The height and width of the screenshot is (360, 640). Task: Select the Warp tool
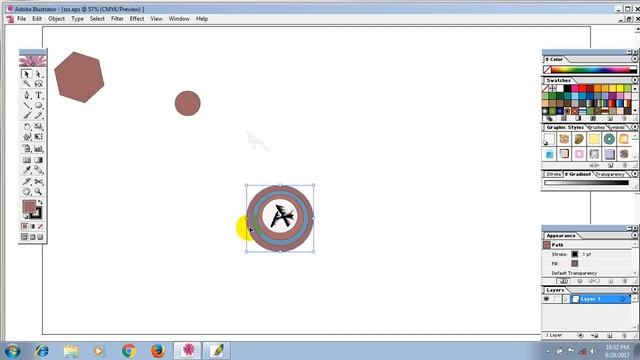27,137
